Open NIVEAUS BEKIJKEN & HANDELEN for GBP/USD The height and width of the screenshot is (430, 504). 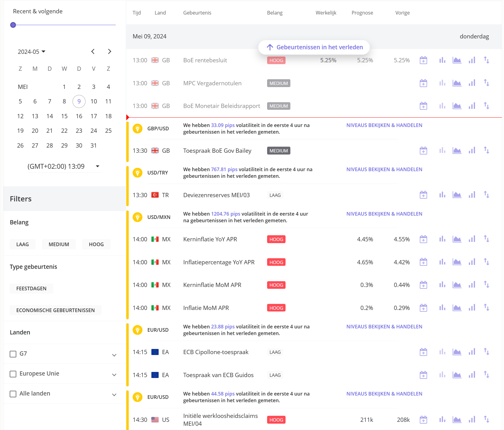384,125
